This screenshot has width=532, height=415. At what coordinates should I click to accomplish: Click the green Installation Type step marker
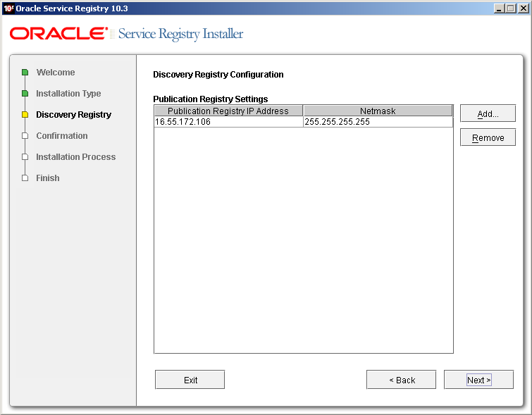(x=25, y=93)
